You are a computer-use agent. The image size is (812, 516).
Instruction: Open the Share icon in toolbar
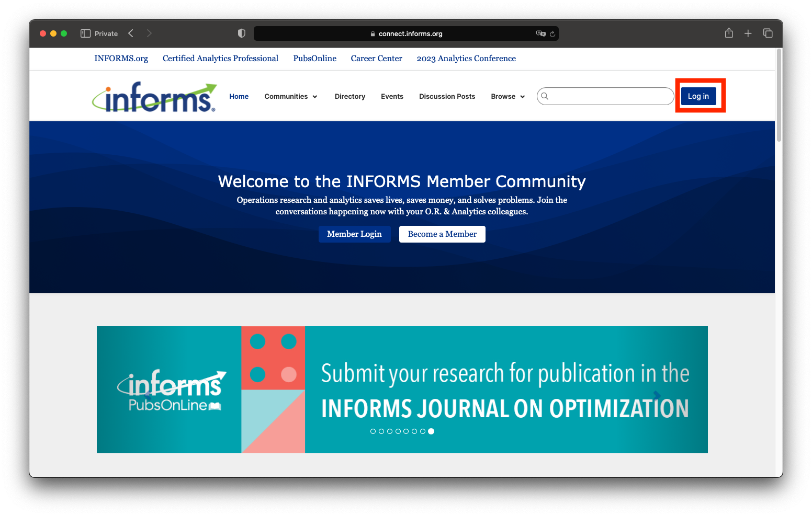tap(729, 33)
